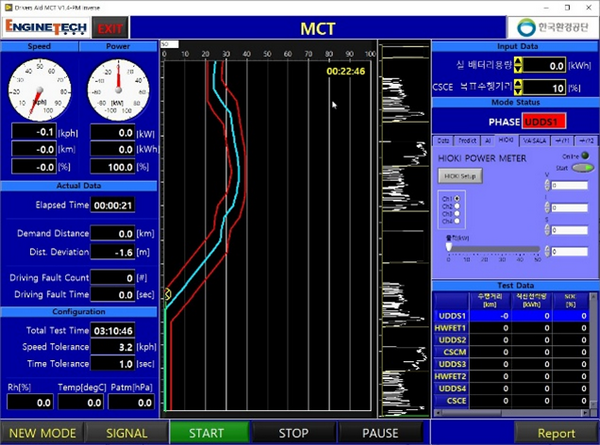Select the CSCE row in Test Data
Viewport: 600px width, 445px height.
click(511, 401)
